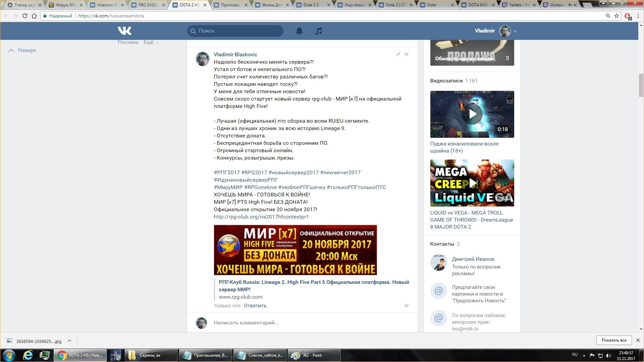
Task: Delete the comment with X icon
Action: point(406,54)
